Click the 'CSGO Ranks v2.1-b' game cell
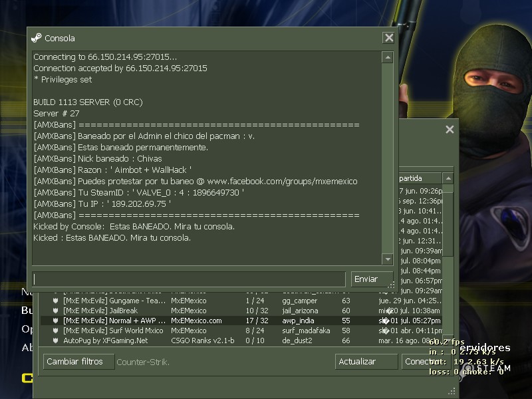The width and height of the screenshot is (532, 399). 203,340
